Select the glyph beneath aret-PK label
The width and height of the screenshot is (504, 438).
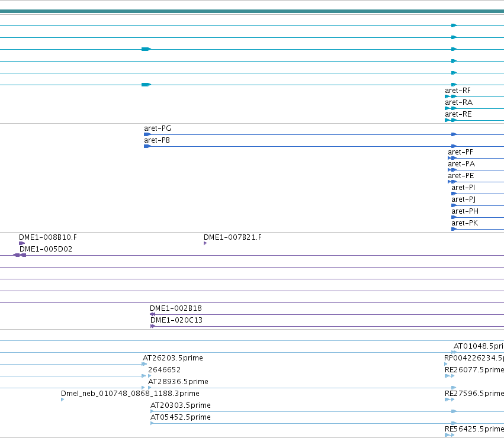click(x=454, y=229)
